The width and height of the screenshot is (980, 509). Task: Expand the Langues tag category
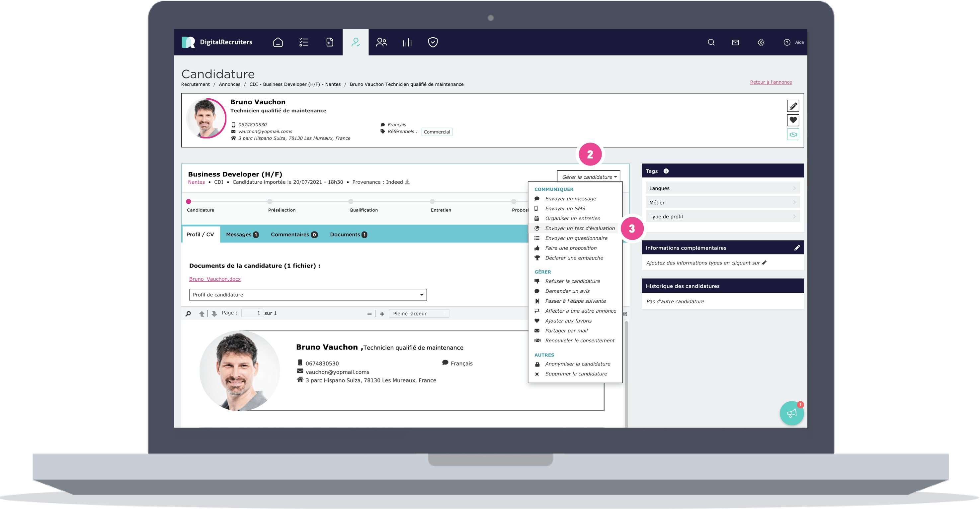tap(722, 188)
